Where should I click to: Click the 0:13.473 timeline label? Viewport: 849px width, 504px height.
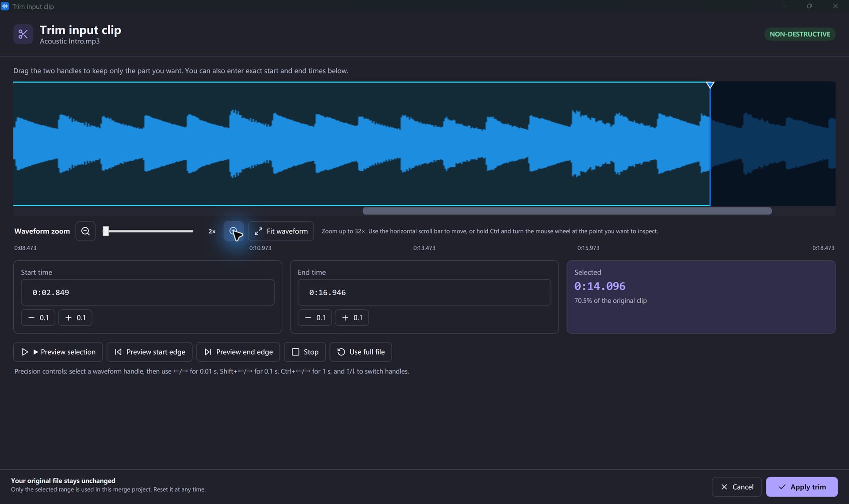(424, 248)
